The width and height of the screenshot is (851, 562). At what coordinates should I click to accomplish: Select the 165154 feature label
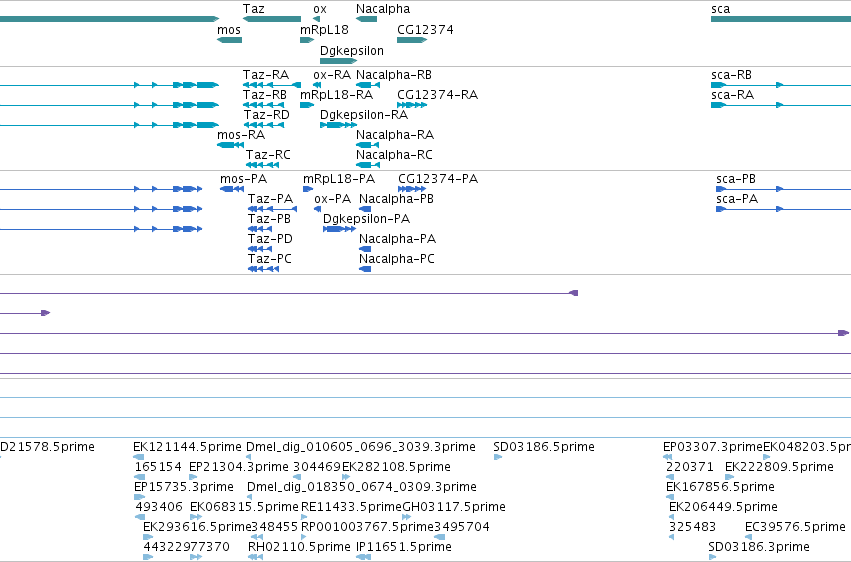click(158, 467)
